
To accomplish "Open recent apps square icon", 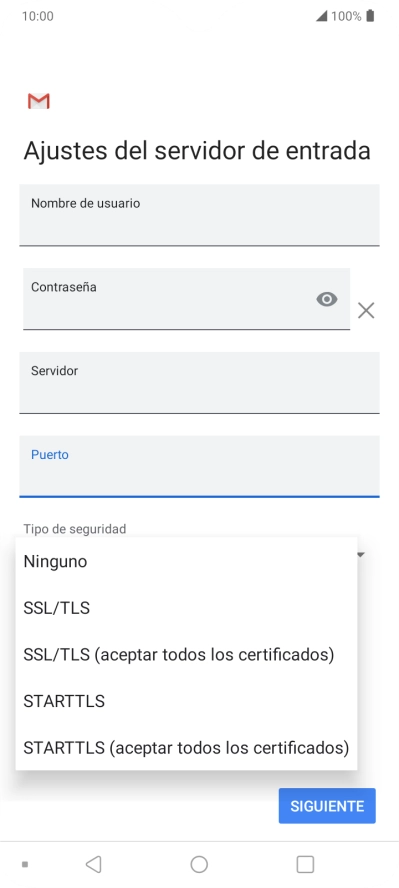I will pos(305,864).
